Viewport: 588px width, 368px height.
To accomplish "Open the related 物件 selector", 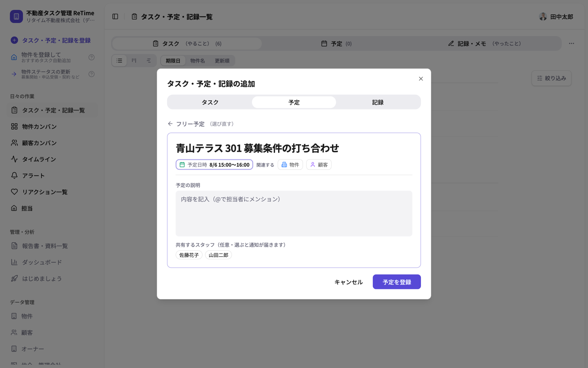I will pos(290,164).
